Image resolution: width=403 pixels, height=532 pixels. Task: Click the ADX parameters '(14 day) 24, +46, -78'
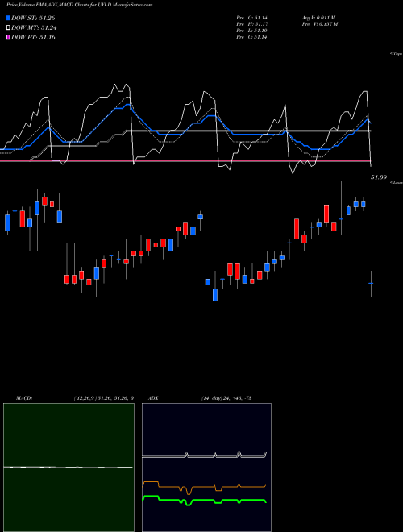point(226,398)
